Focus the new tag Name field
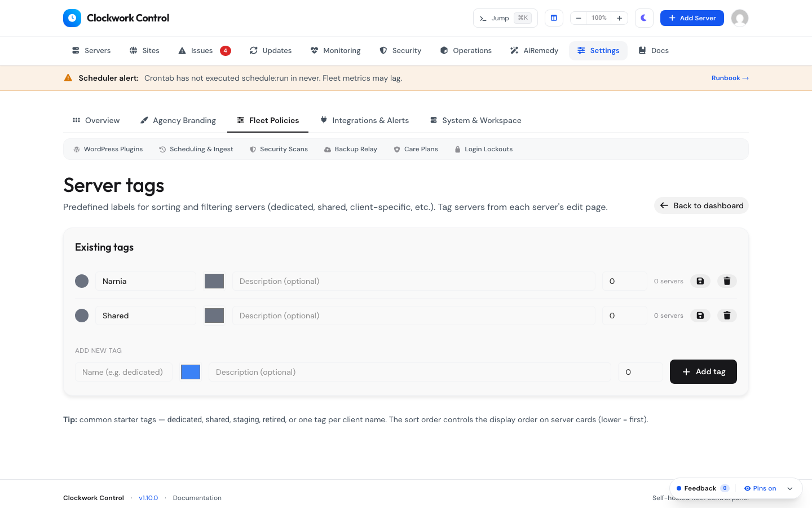This screenshot has height=508, width=812. coord(123,372)
